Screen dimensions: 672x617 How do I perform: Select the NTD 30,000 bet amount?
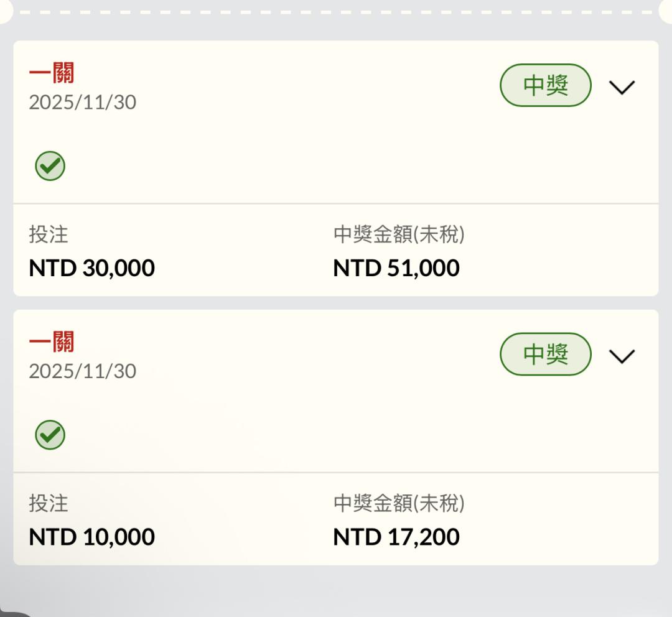pyautogui.click(x=92, y=268)
